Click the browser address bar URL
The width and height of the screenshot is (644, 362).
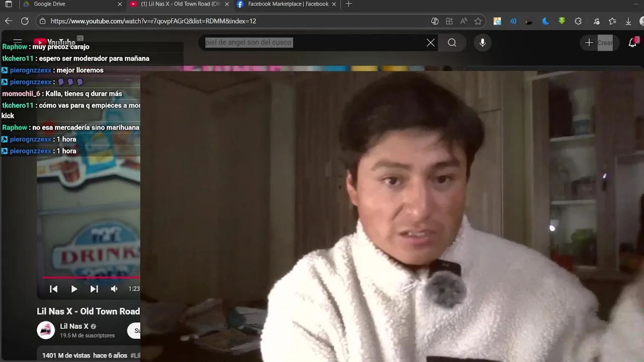pos(153,21)
